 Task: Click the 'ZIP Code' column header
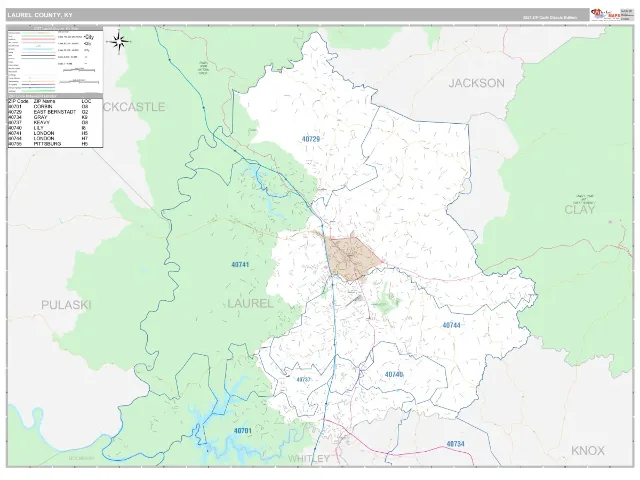point(18,101)
